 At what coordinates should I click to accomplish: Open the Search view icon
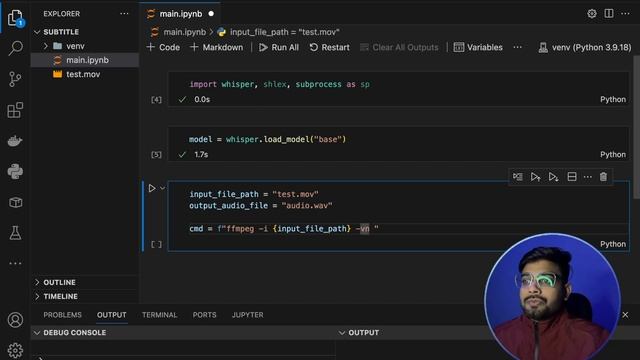coord(15,48)
